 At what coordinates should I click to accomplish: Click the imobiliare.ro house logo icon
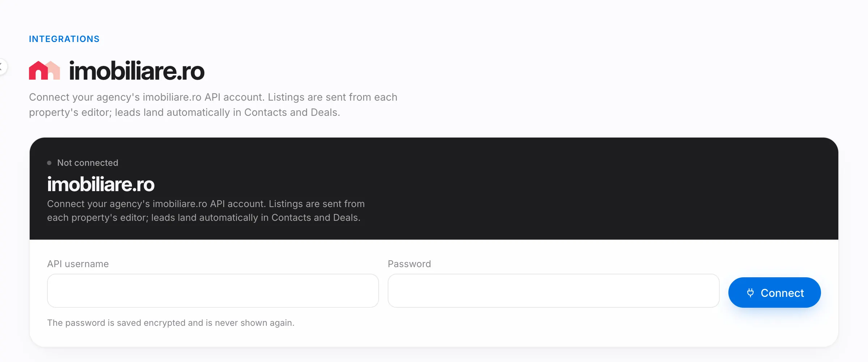point(44,70)
